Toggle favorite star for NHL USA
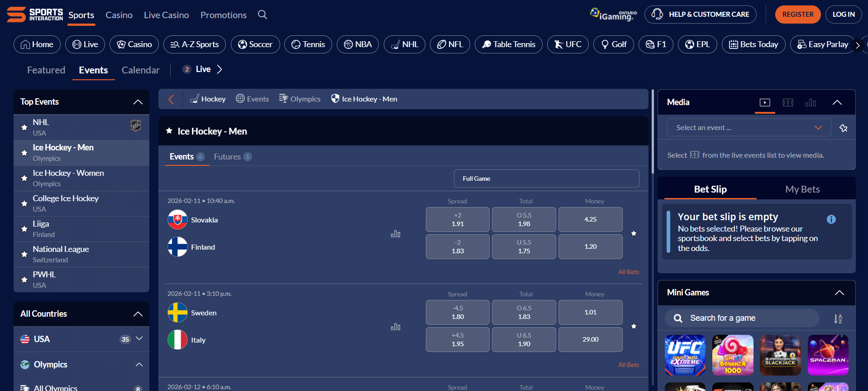The height and width of the screenshot is (391, 868). click(24, 128)
